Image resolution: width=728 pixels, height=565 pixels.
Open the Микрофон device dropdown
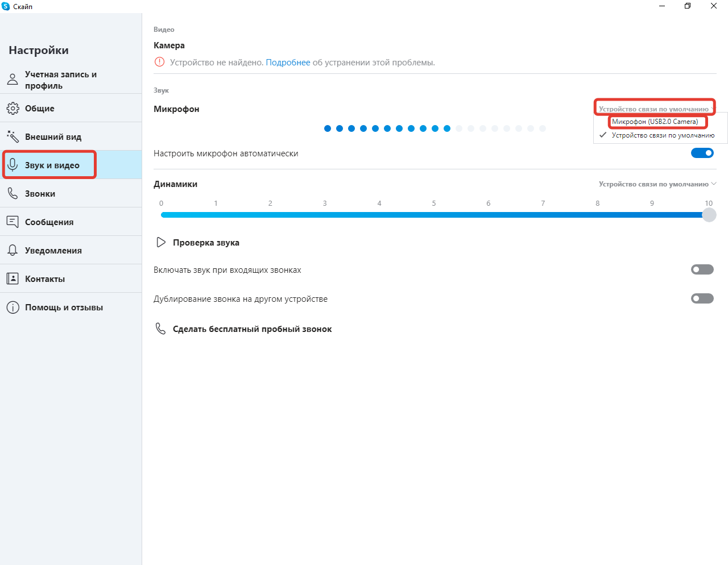tap(655, 109)
